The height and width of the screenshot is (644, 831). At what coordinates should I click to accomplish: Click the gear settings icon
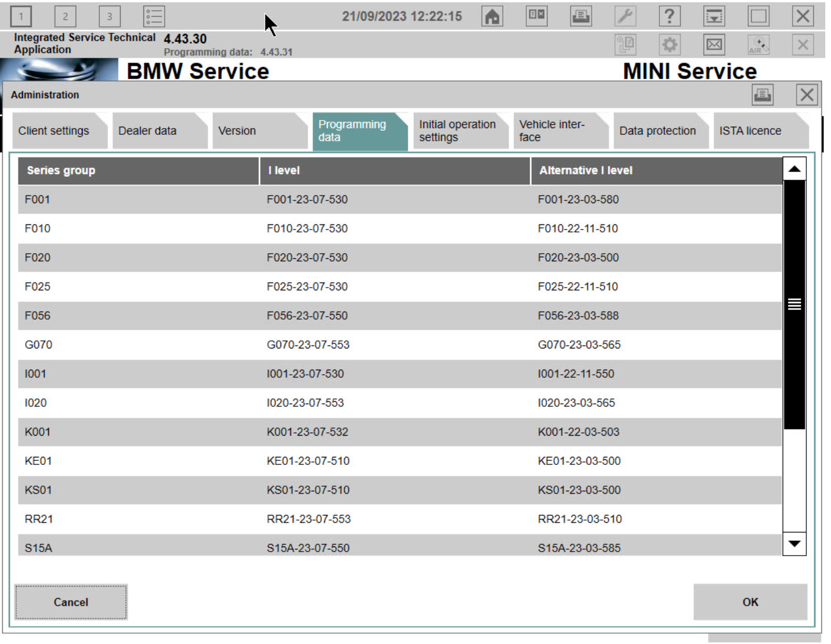point(670,45)
